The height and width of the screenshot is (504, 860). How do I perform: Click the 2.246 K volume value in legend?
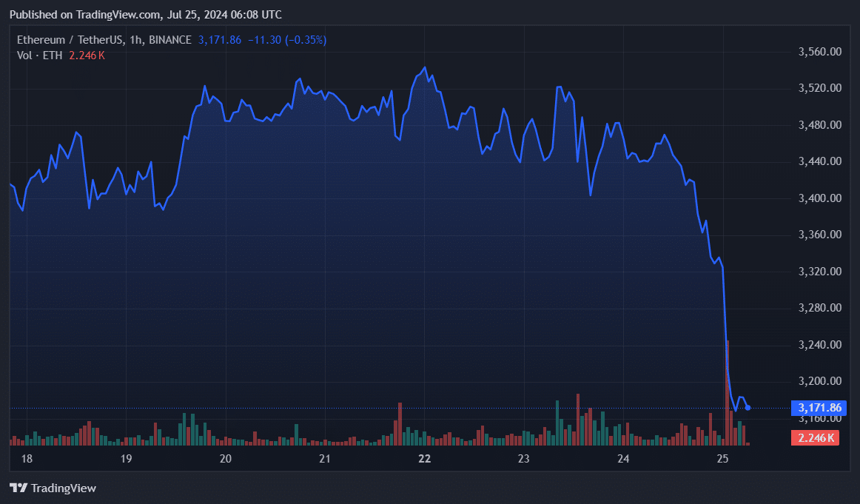point(87,56)
